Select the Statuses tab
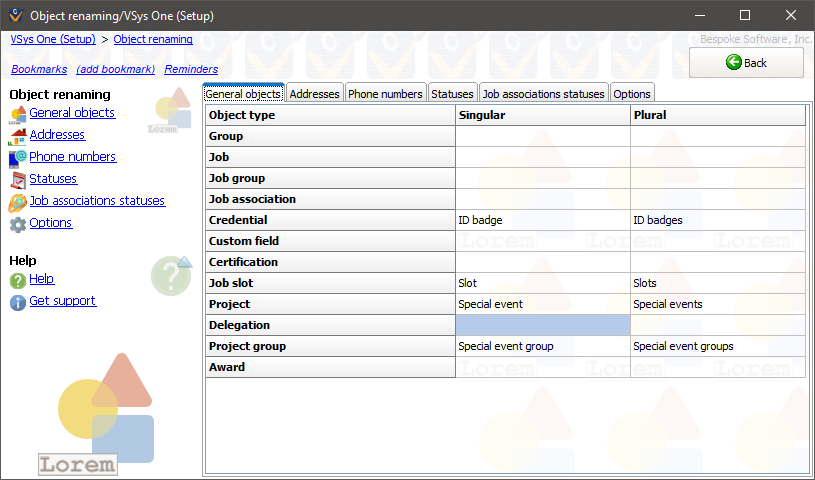 click(x=452, y=94)
